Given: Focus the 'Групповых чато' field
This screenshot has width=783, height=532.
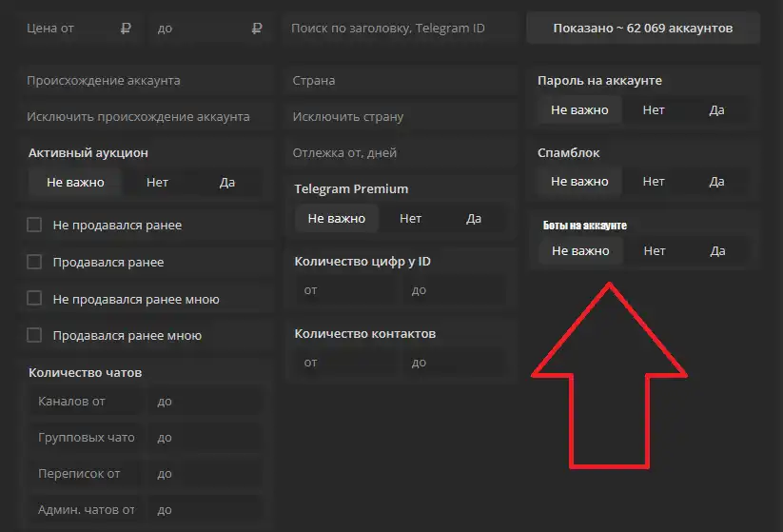Looking at the screenshot, I should click(86, 438).
